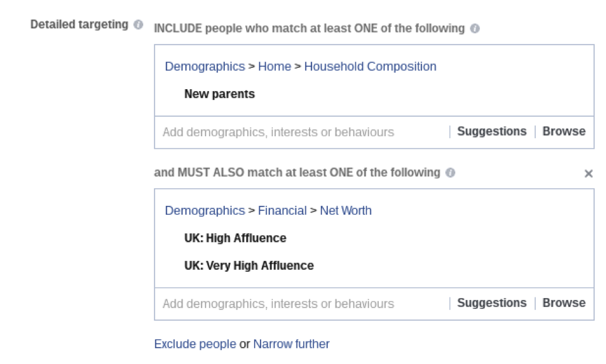This screenshot has height=364, width=606.
Task: Click info icon after INCLUDE people heading
Action: pyautogui.click(x=475, y=28)
